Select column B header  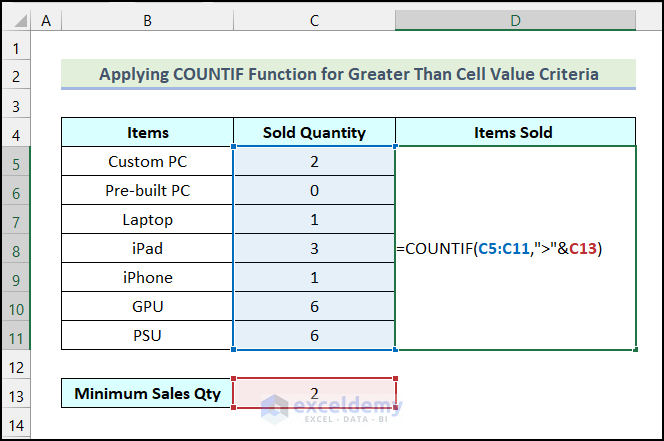coord(148,20)
